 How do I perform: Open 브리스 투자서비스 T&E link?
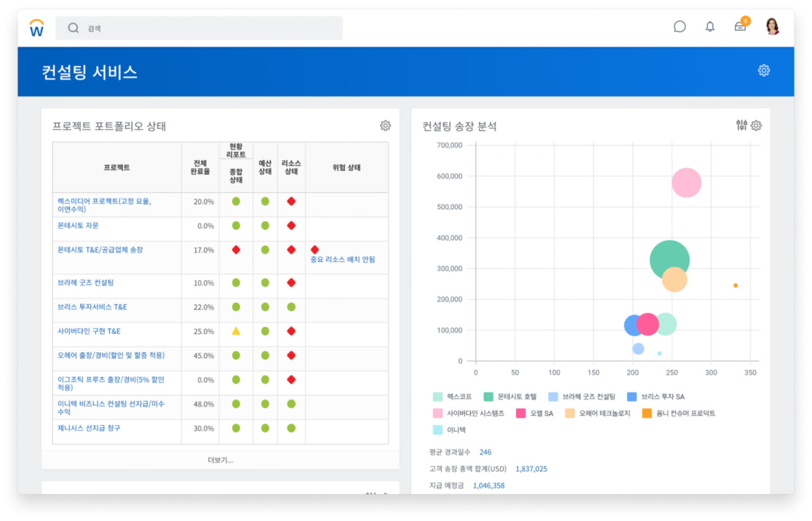[x=92, y=307]
